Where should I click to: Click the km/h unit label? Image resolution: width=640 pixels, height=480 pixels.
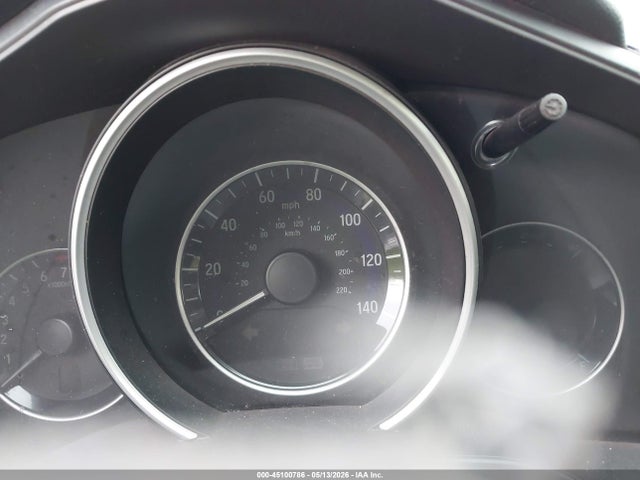click(x=293, y=233)
